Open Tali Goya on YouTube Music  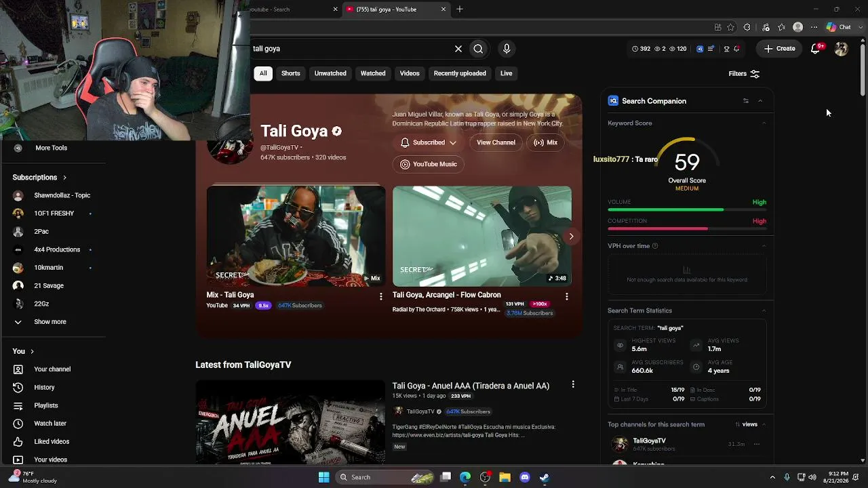click(x=428, y=164)
